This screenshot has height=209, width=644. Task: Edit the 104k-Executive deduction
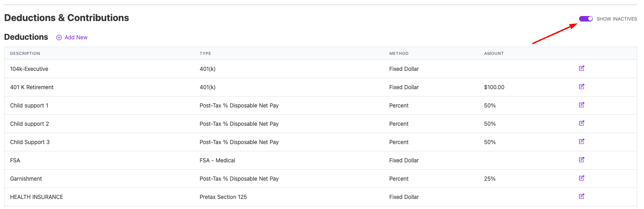point(581,69)
